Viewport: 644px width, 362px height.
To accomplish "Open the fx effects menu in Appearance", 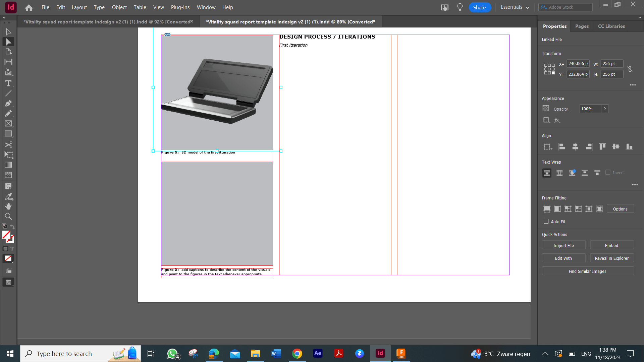I will 556,120.
